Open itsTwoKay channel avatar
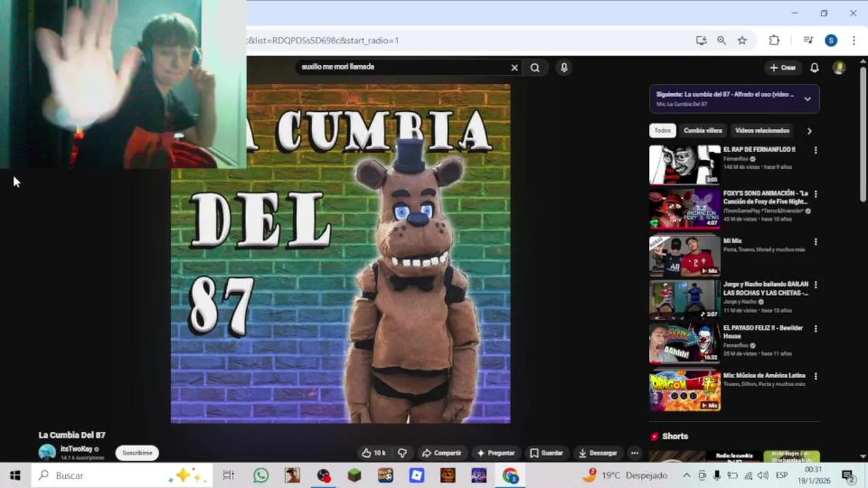 click(47, 452)
